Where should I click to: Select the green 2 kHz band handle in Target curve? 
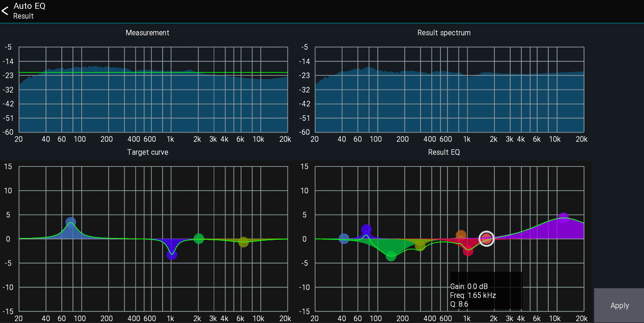(199, 238)
